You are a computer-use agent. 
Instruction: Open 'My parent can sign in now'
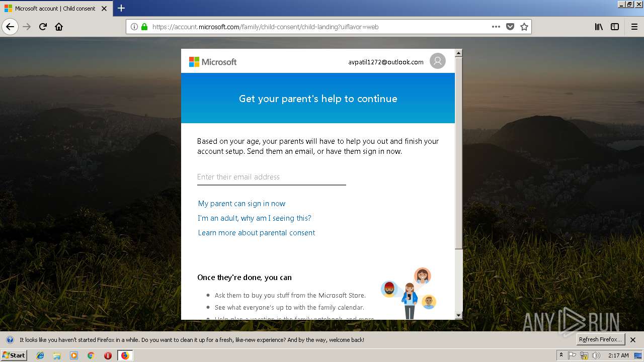(x=242, y=204)
